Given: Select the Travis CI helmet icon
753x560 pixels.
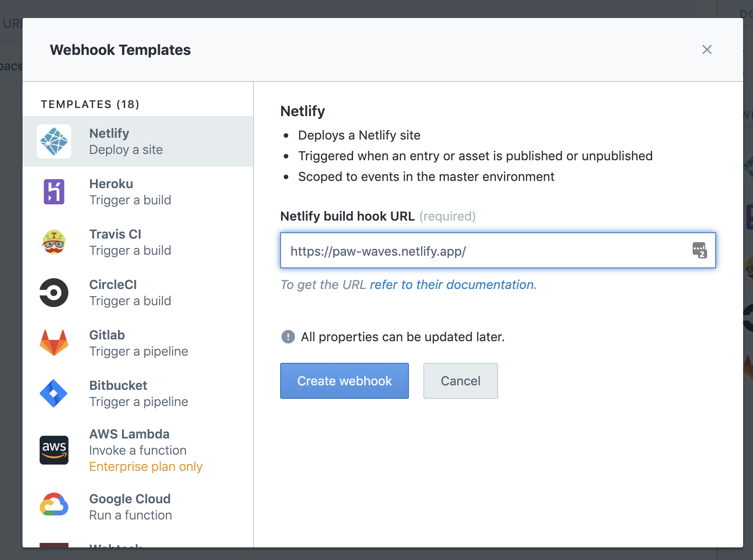Looking at the screenshot, I should [54, 242].
